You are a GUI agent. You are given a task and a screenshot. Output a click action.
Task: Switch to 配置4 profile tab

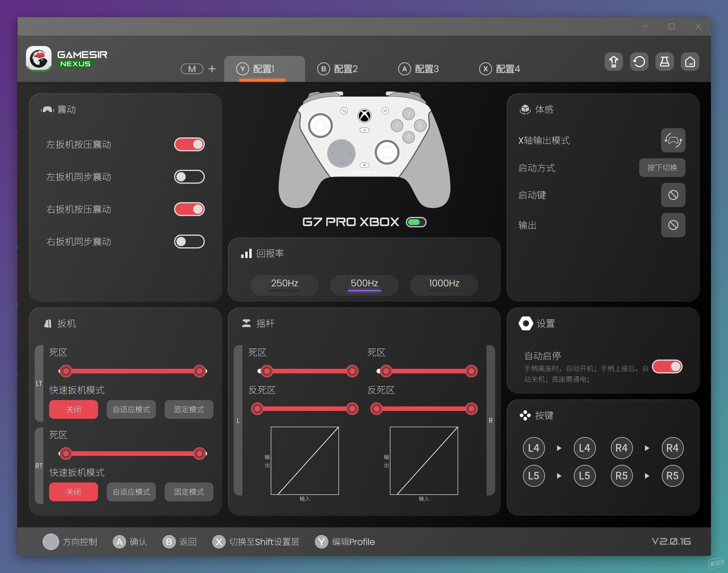coord(500,69)
